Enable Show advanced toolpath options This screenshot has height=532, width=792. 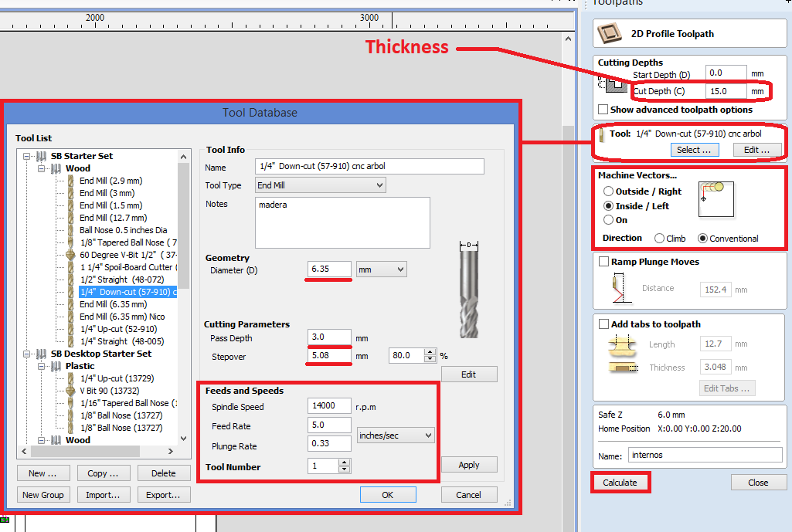[x=603, y=110]
